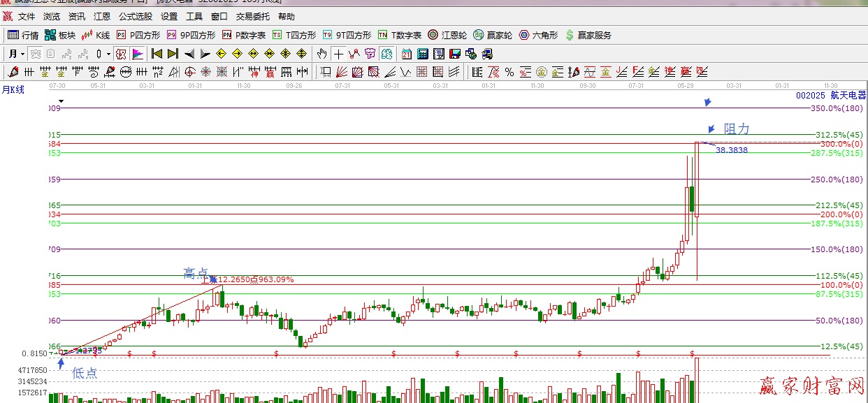Jump to first bar with skip-back arrow

(x=157, y=54)
